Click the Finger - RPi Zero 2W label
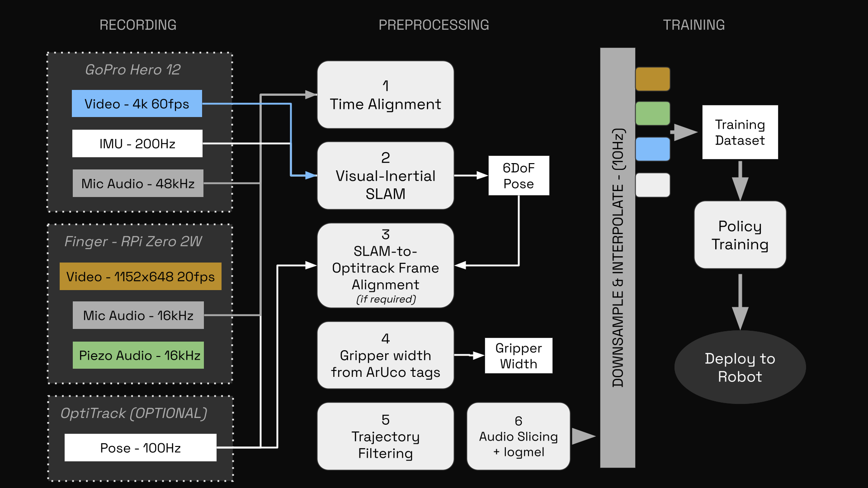 133,241
